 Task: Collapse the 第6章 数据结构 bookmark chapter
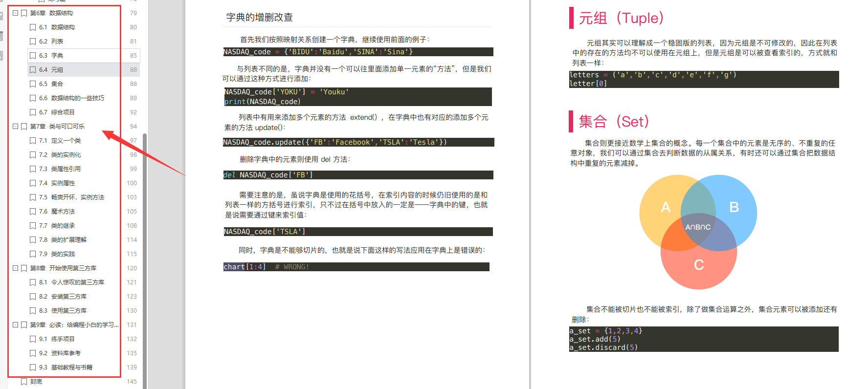[x=15, y=13]
